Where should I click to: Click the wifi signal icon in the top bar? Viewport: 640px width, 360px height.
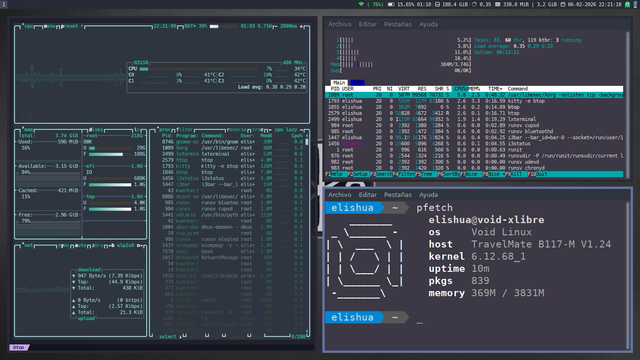[361, 4]
